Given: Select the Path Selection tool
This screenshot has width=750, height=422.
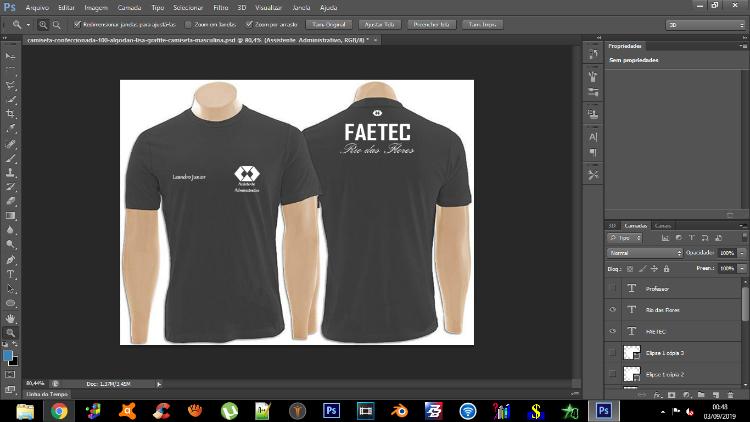Looking at the screenshot, I should pos(11,289).
